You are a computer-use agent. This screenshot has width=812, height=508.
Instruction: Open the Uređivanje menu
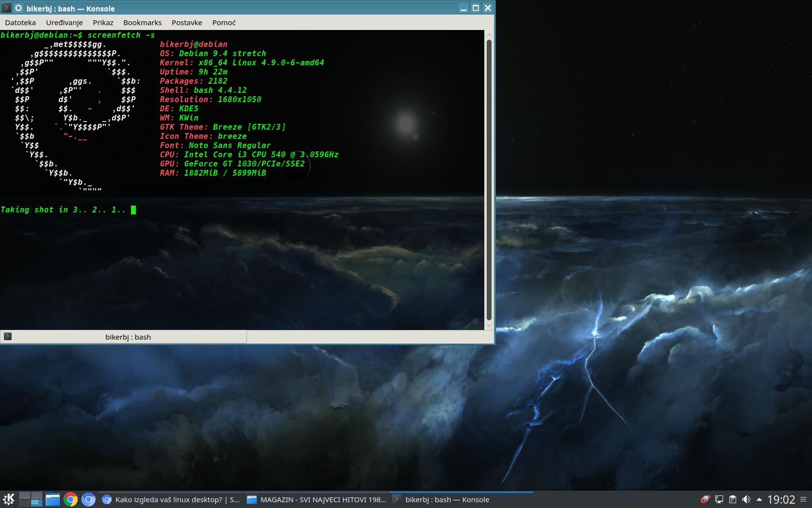click(64, 22)
